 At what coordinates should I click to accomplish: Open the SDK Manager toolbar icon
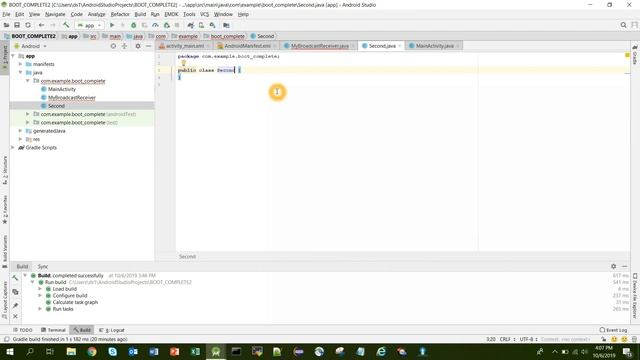pyautogui.click(x=212, y=25)
